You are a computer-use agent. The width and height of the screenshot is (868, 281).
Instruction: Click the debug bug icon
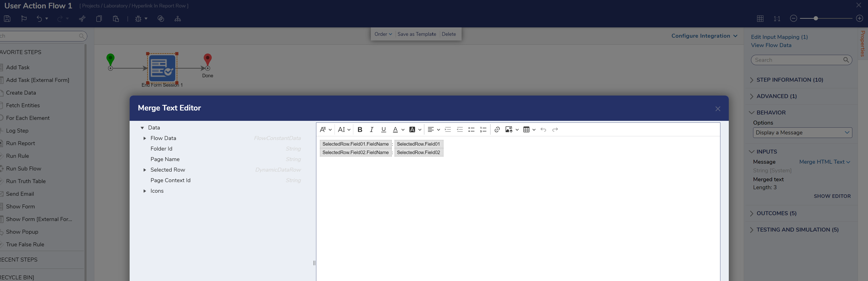[138, 19]
